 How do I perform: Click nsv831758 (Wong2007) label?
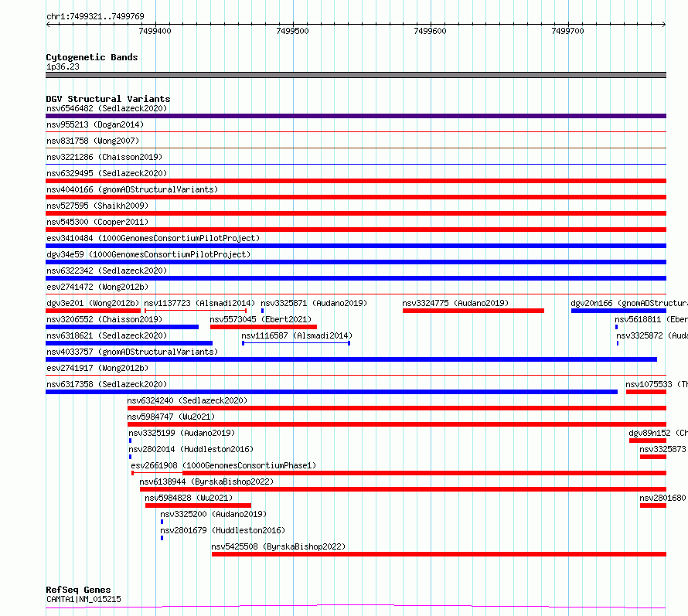93,141
